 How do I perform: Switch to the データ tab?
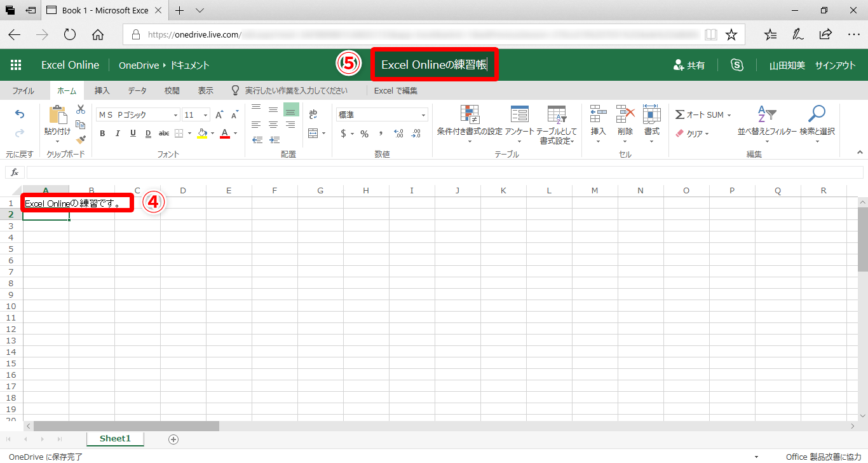click(137, 91)
